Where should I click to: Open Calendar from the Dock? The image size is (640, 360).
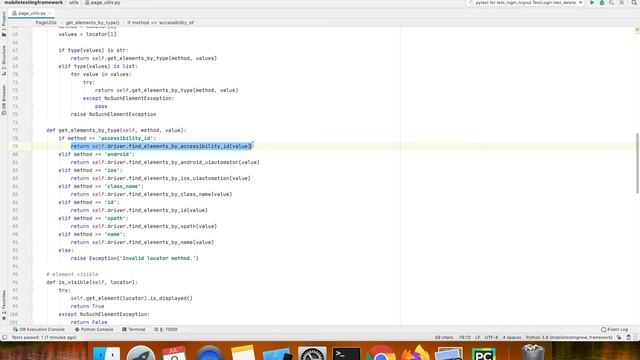pos(174,353)
